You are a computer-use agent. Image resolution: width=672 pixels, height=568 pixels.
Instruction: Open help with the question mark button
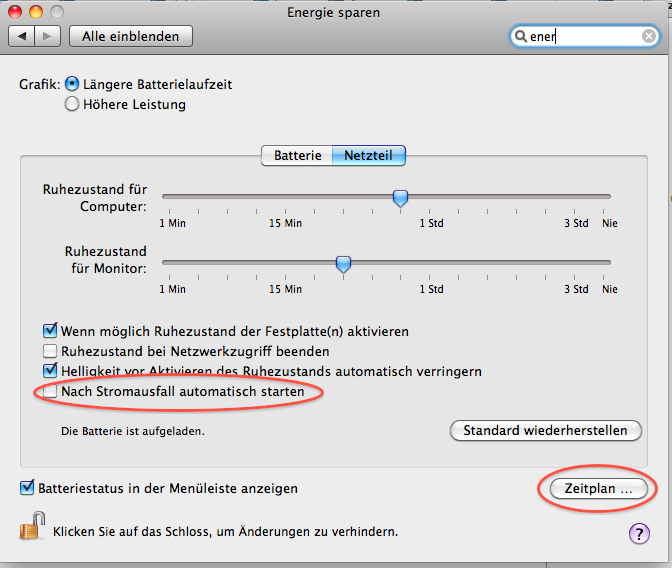[x=639, y=533]
